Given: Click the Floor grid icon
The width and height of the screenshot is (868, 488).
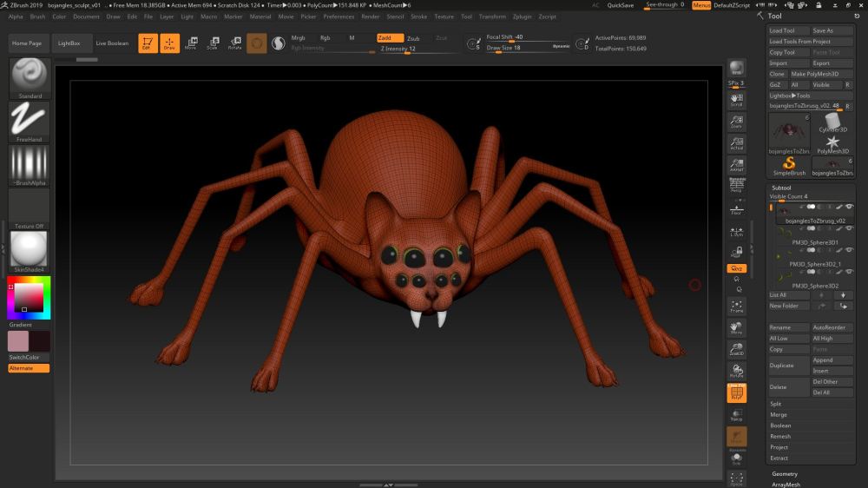Looking at the screenshot, I should point(736,208).
